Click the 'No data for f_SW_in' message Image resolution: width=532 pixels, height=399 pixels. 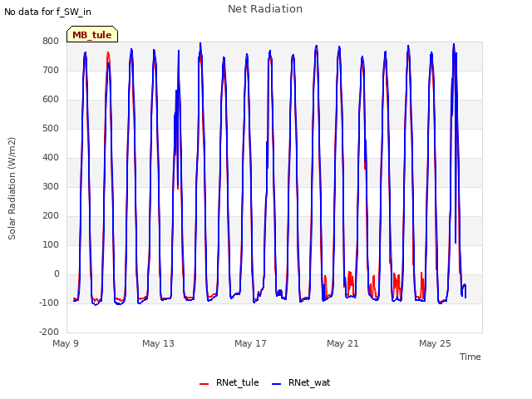(47, 12)
